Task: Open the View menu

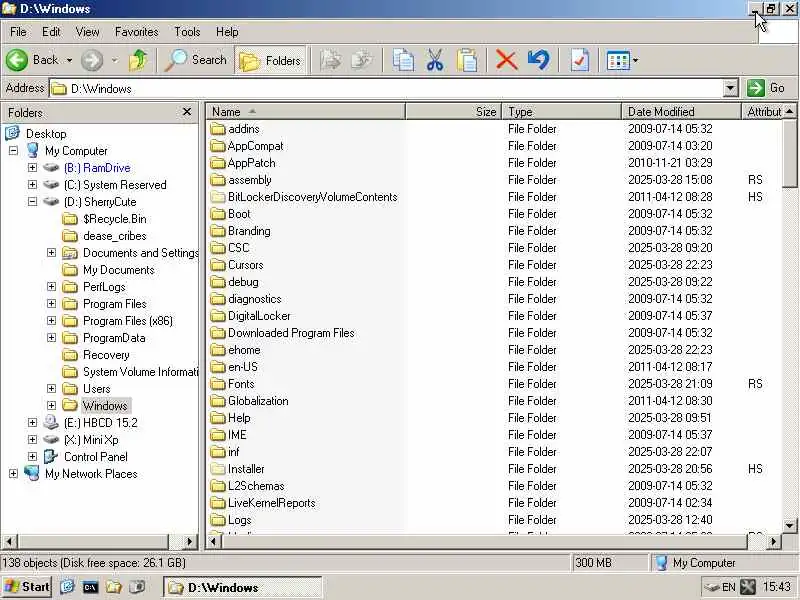Action: click(87, 32)
